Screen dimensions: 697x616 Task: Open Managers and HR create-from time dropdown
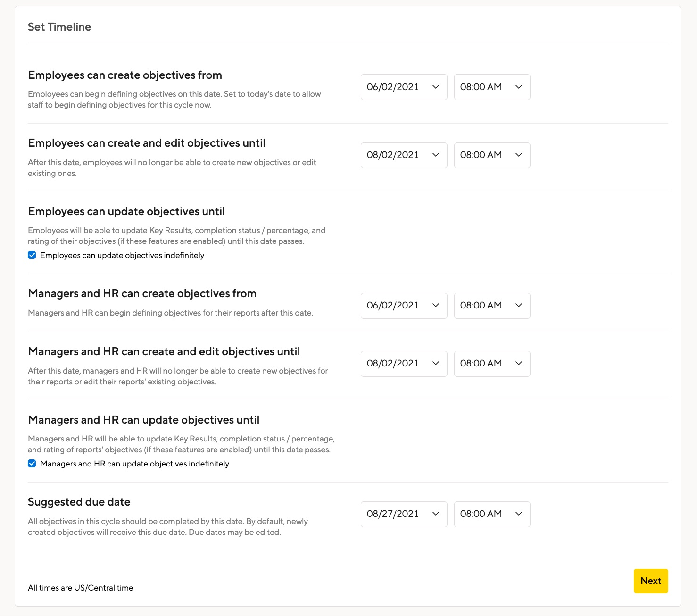491,306
